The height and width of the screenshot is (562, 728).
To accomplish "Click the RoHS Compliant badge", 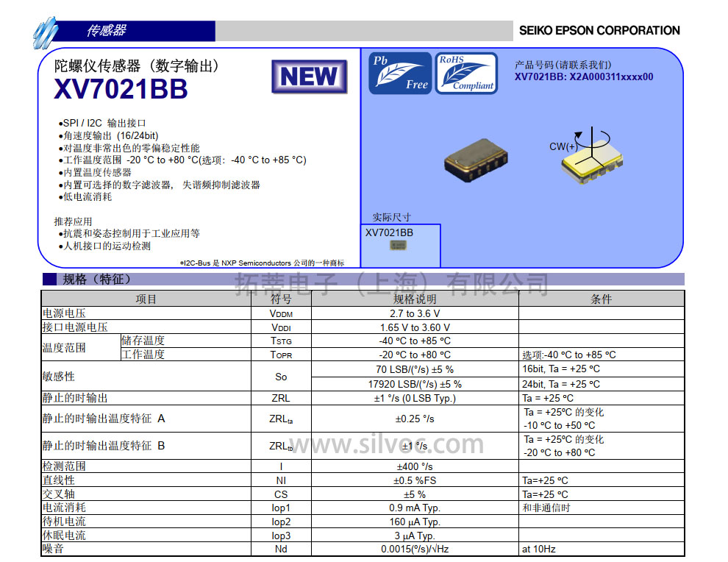I will (467, 74).
